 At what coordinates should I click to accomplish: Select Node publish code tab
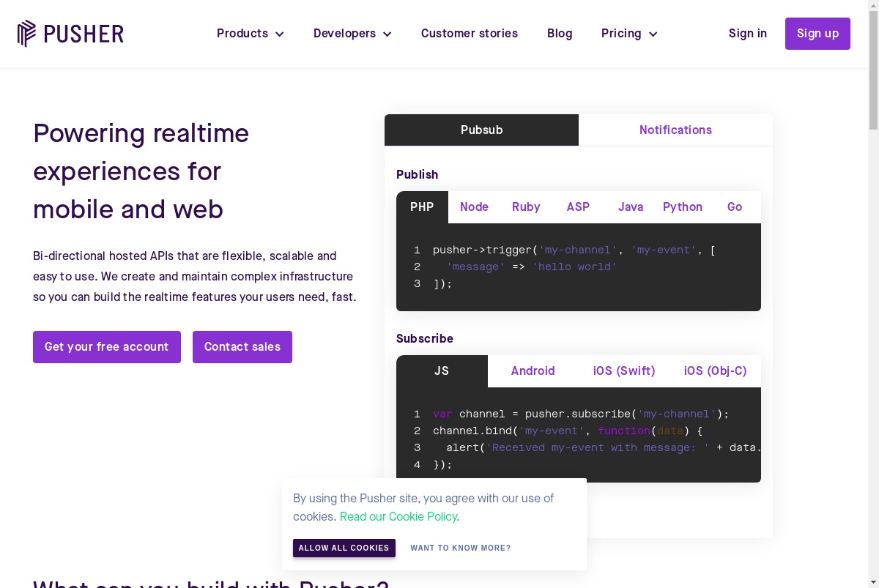474,207
